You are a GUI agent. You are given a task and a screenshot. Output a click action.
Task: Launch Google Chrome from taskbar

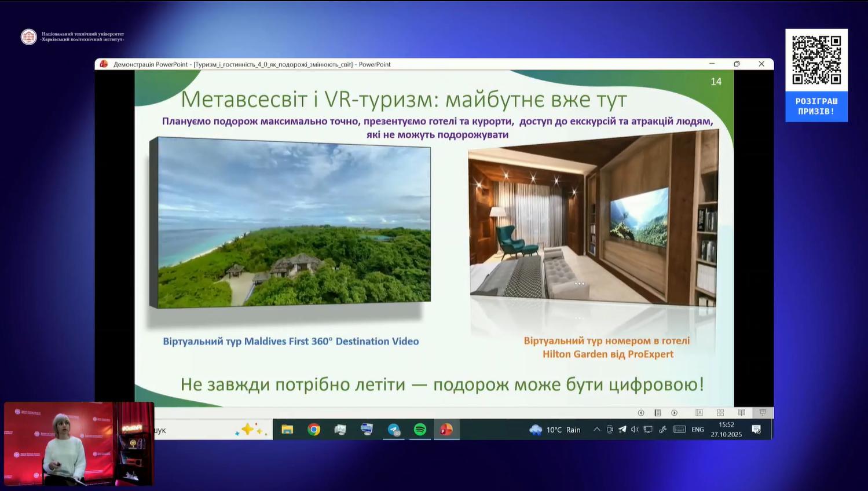(x=314, y=430)
